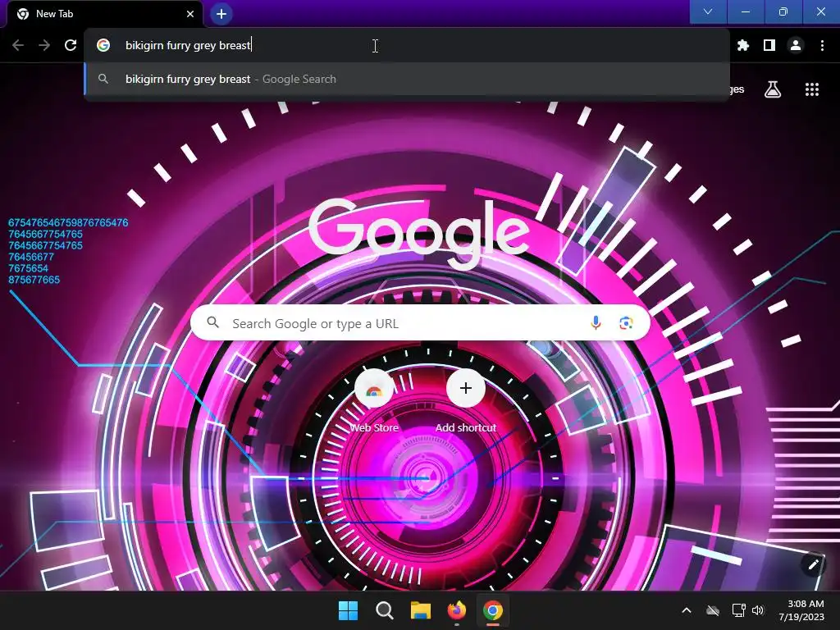Open the Extensions puzzle icon

pos(743,46)
